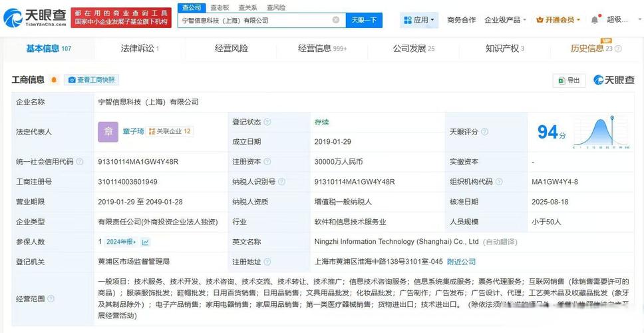Open the 商务合作 link
Viewport: 644px width, 333px height.
pyautogui.click(x=461, y=20)
